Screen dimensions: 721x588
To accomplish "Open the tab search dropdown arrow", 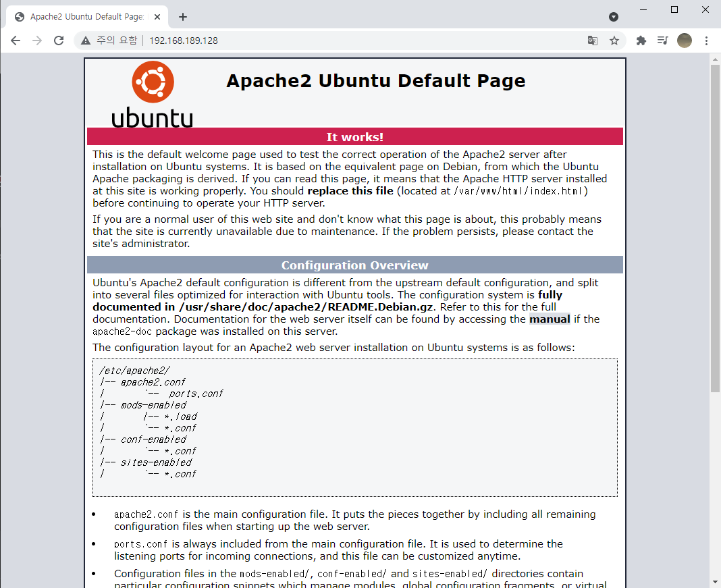I will coord(614,17).
